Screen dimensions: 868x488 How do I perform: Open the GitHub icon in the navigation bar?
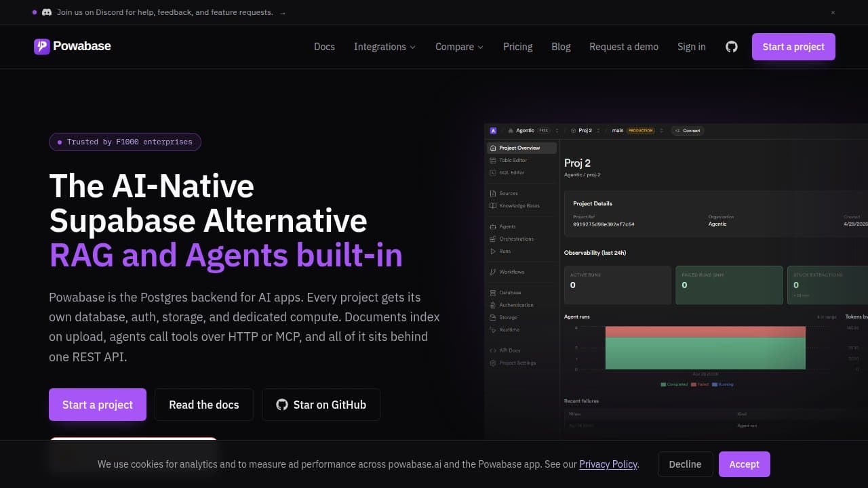732,47
